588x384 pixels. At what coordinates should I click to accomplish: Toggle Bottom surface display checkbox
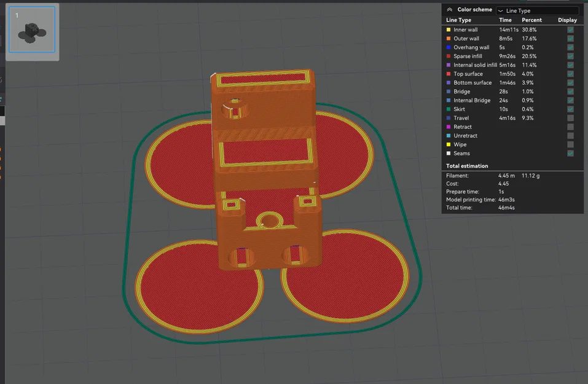(570, 82)
